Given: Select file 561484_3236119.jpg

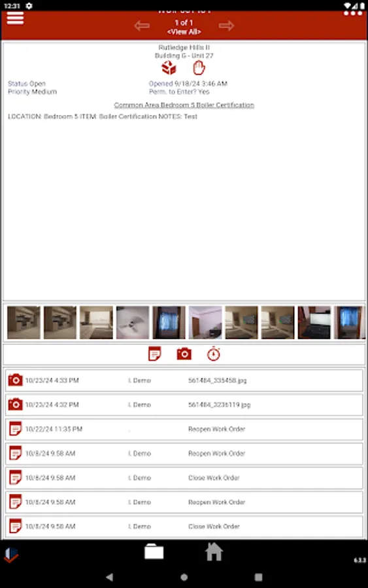Looking at the screenshot, I should (x=219, y=405).
